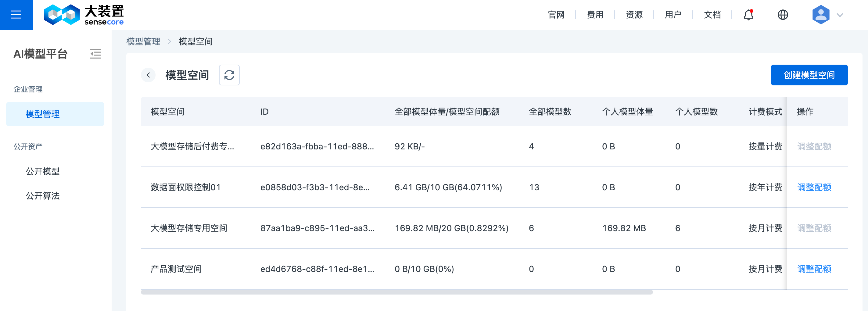Screen dimensions: 868x311
Task: Open the 产品测试空间 space
Action: coord(176,269)
